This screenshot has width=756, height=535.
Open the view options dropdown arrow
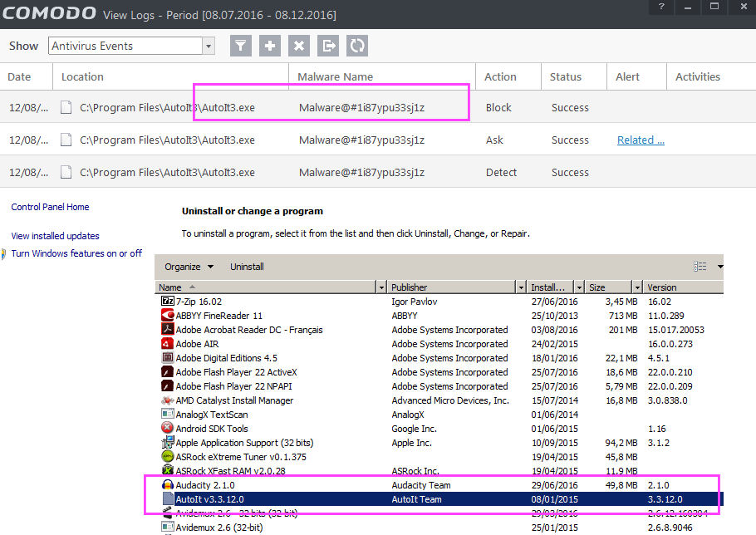(x=719, y=267)
